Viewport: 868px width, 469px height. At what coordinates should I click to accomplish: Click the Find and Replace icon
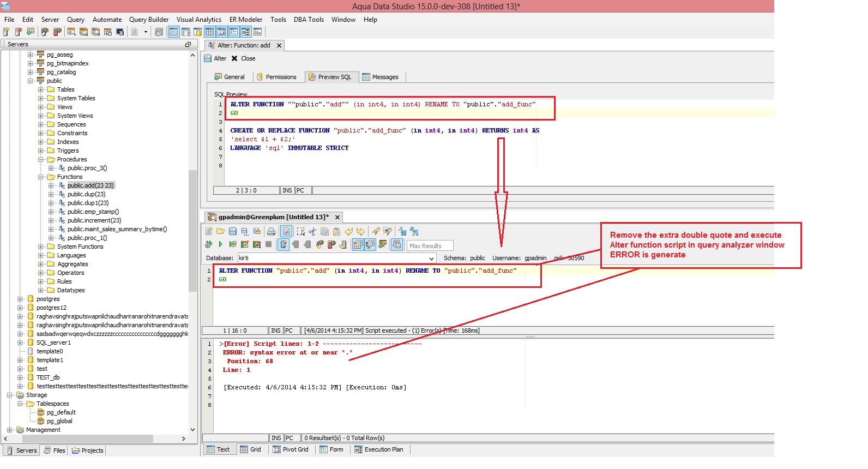388,231
